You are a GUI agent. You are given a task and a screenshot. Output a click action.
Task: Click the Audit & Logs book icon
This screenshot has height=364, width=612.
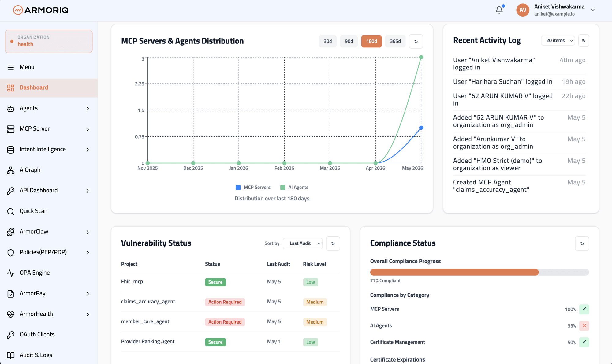(x=11, y=355)
